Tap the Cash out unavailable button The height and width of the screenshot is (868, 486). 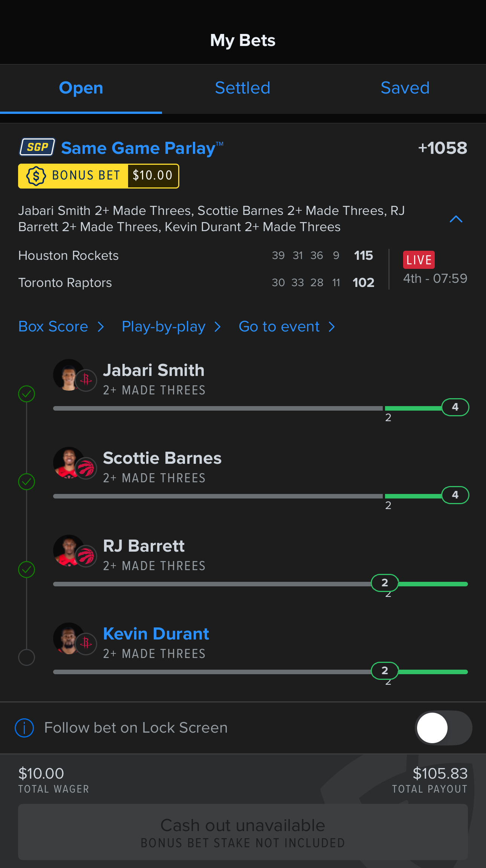click(243, 832)
